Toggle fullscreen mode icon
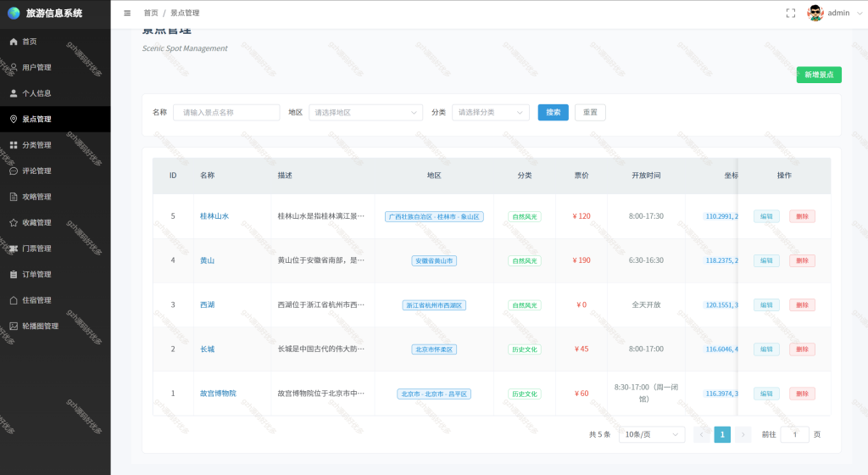868x475 pixels. pos(791,13)
